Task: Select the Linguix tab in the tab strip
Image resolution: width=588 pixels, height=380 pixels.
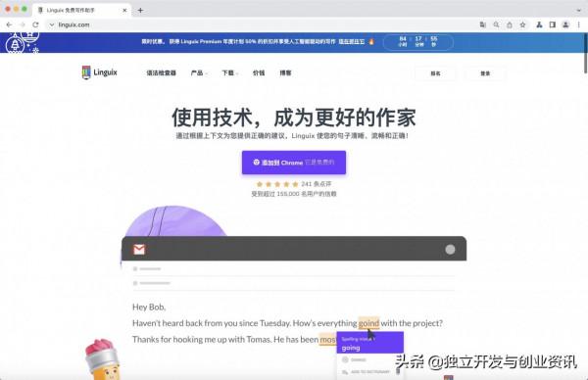Action: [x=81, y=10]
